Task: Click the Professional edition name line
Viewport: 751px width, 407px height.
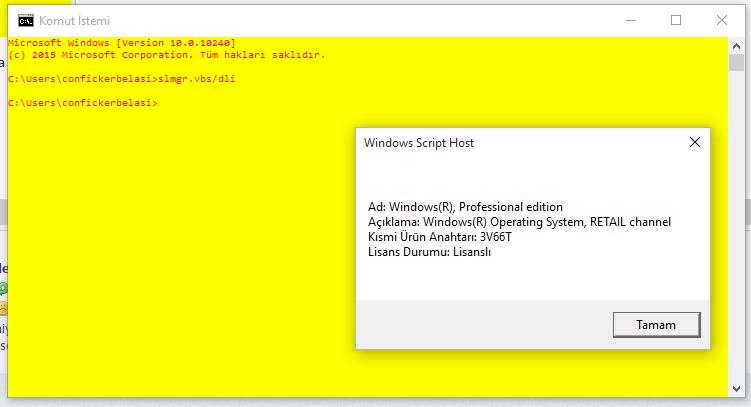Action: point(466,206)
